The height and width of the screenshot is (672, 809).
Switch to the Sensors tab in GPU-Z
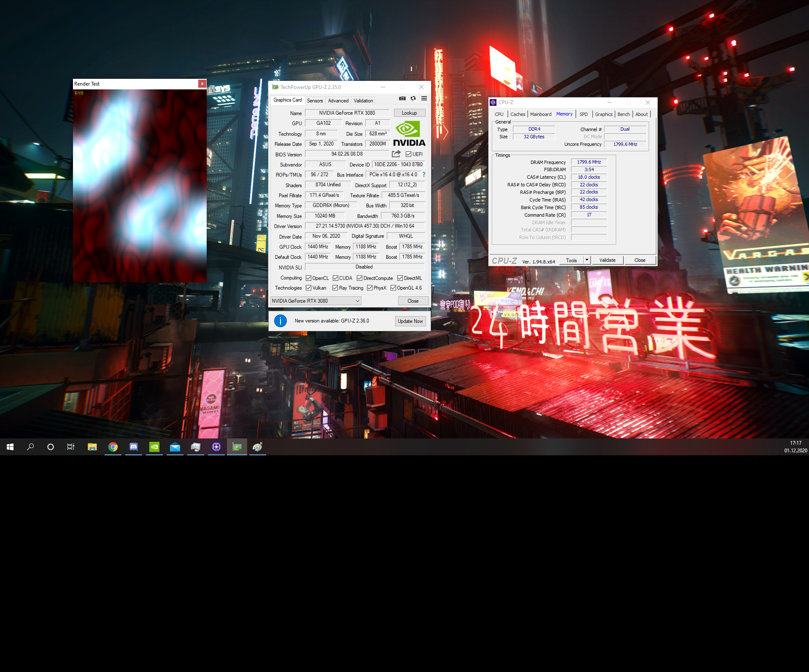(x=315, y=101)
